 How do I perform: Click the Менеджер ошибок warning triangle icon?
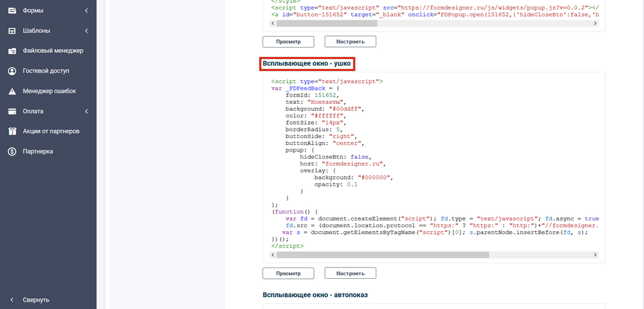(12, 91)
